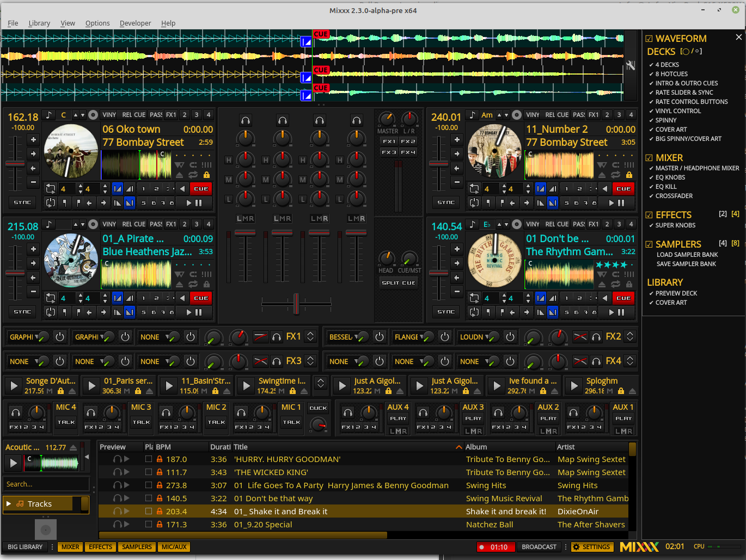Expand the FX4 unit with its arrow control
The image size is (746, 560).
click(630, 361)
